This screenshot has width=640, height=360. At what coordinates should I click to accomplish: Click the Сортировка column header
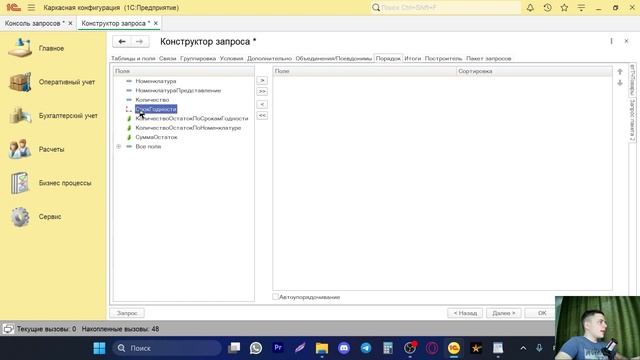tap(534, 71)
